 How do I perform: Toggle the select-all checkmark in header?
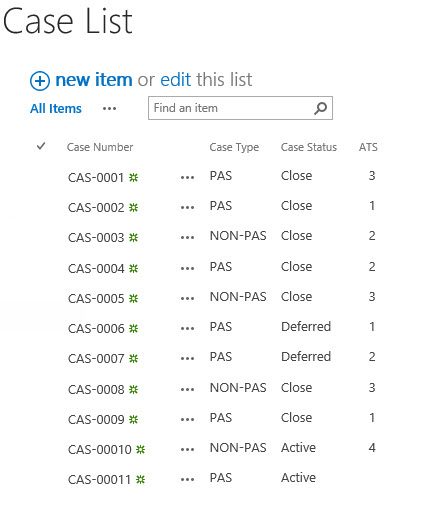[x=41, y=146]
